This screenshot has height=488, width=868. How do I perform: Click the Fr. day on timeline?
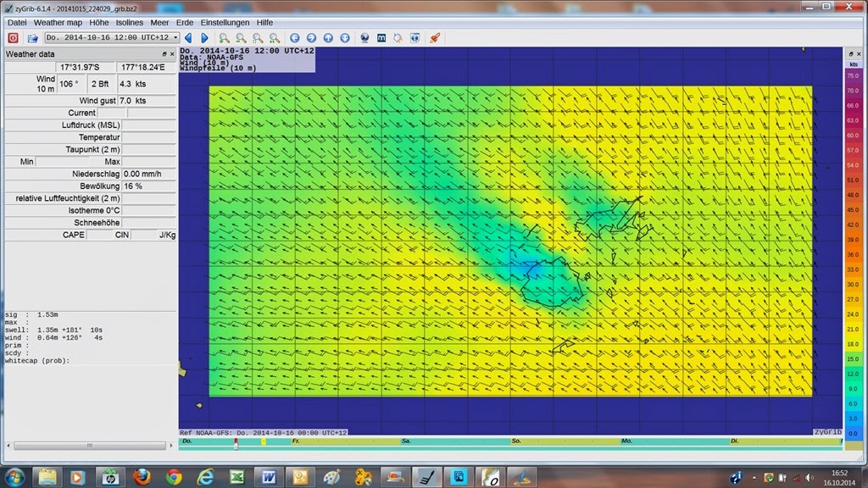pos(296,441)
